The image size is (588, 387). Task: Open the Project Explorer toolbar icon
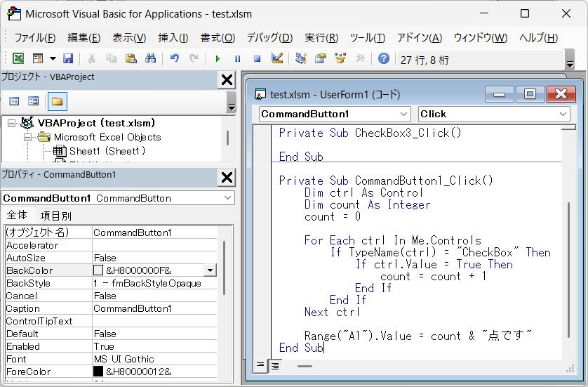click(301, 58)
